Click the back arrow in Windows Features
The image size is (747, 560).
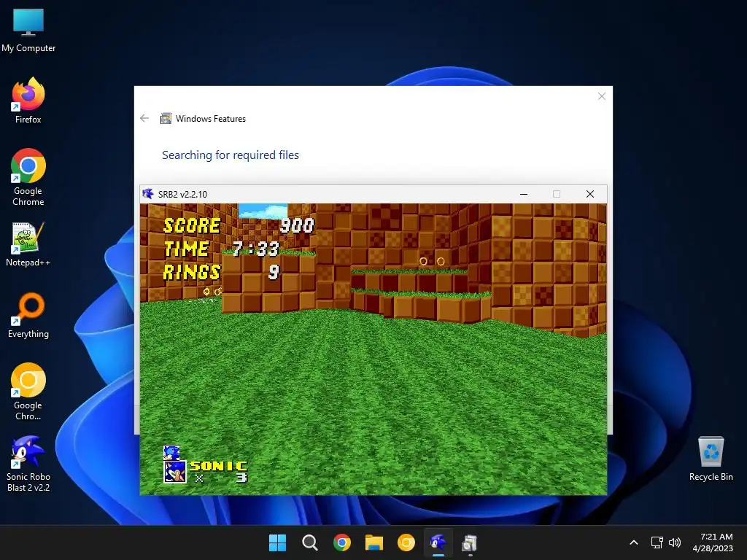(x=145, y=118)
